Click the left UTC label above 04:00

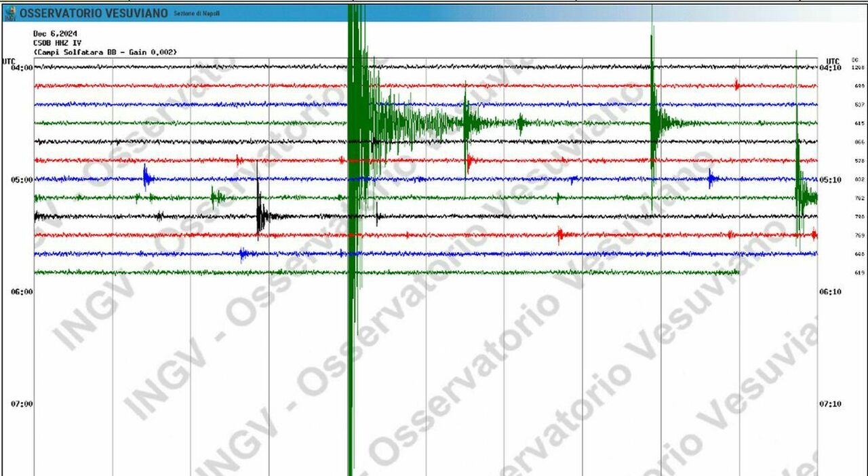pos(9,61)
